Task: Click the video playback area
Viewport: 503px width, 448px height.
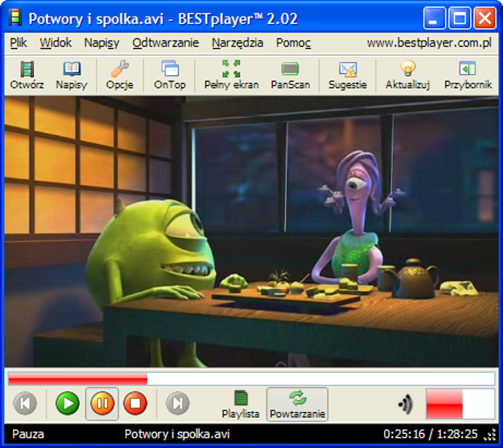Action: (x=251, y=231)
